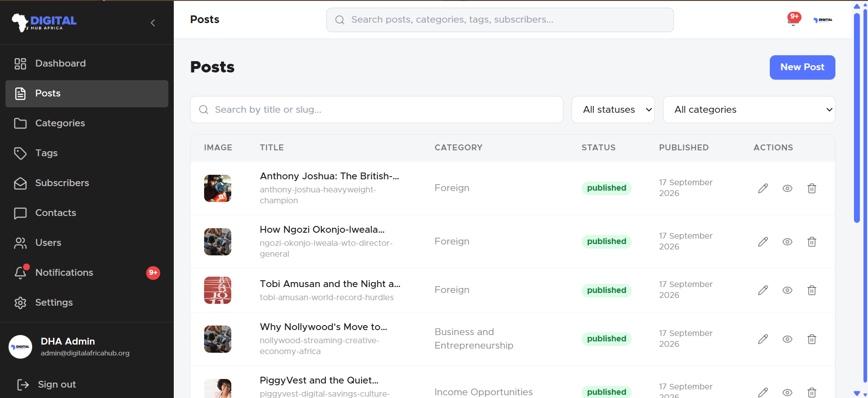Focus the Search by title or slug field
Image resolution: width=868 pixels, height=398 pixels.
[x=377, y=110]
